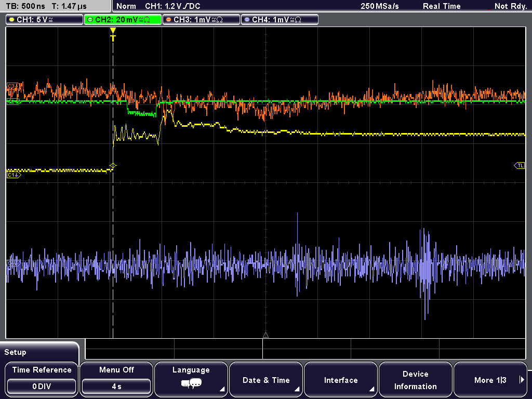This screenshot has width=532, height=399.
Task: Change the 4 s menu off value
Action: coord(116,387)
